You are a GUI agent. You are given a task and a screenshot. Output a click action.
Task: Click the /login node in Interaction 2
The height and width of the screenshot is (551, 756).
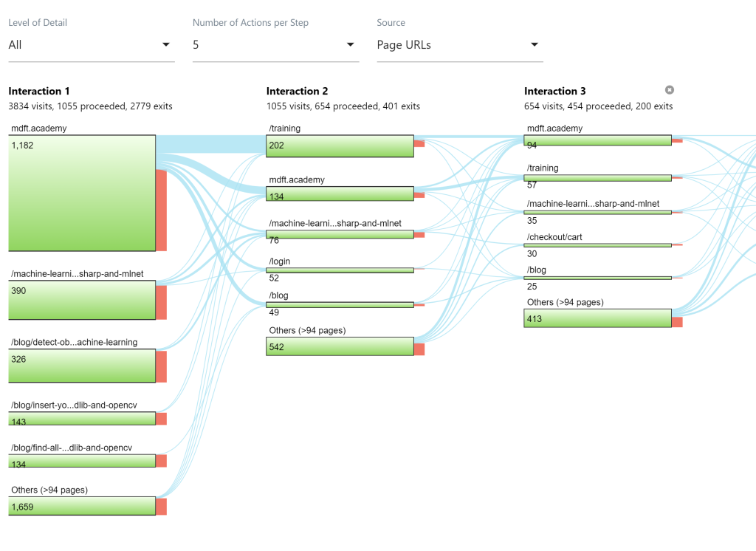pos(339,270)
